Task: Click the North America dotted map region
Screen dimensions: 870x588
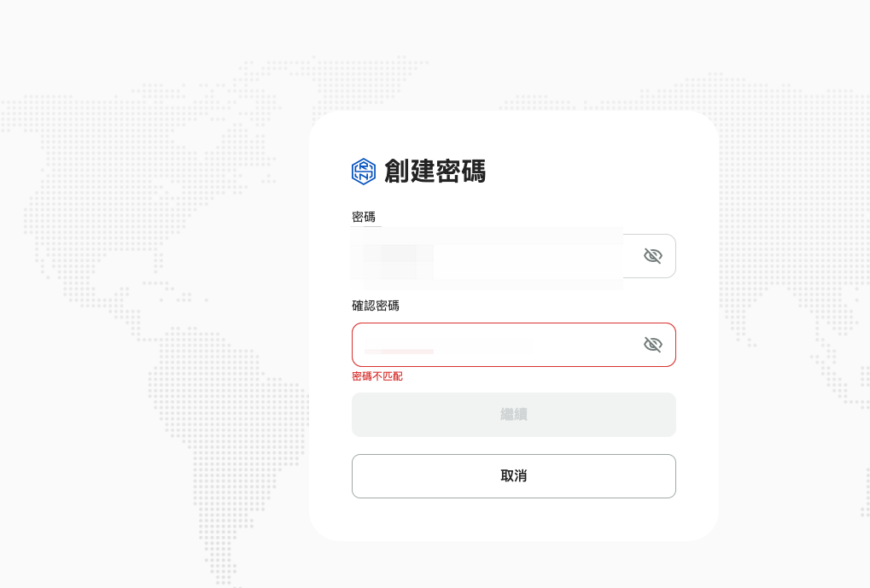Action: point(138,183)
